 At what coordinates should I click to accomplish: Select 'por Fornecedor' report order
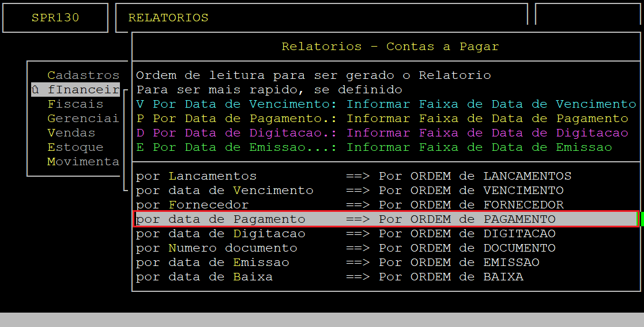point(193,205)
